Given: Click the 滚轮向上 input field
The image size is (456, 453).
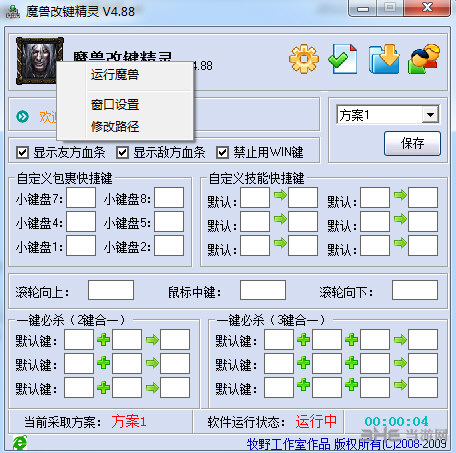Looking at the screenshot, I should [111, 290].
